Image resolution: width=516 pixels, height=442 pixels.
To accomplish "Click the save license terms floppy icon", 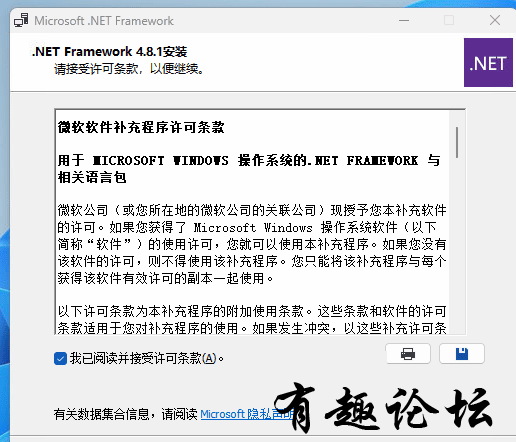I will (462, 354).
